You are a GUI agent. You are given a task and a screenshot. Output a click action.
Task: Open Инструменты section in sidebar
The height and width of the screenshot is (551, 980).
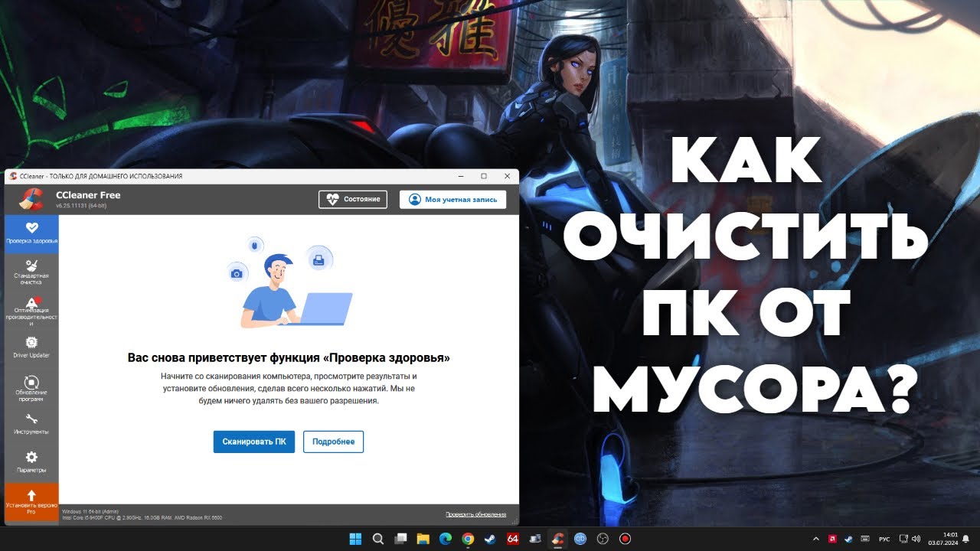[31, 425]
